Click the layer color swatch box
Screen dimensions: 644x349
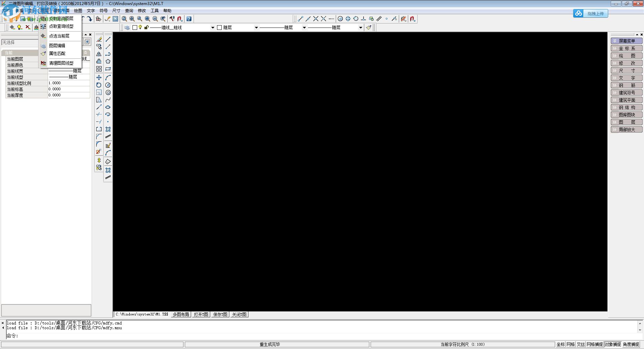[x=135, y=28]
